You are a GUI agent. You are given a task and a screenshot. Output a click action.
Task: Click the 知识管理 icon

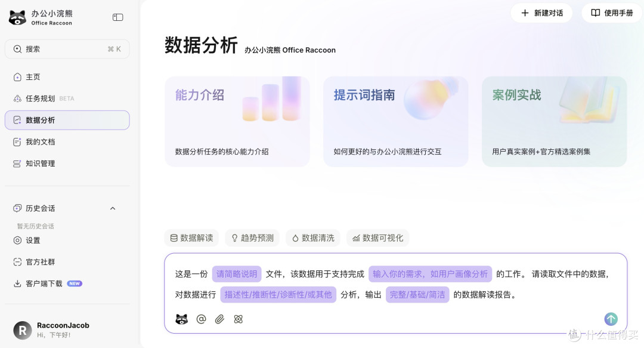[x=17, y=164]
